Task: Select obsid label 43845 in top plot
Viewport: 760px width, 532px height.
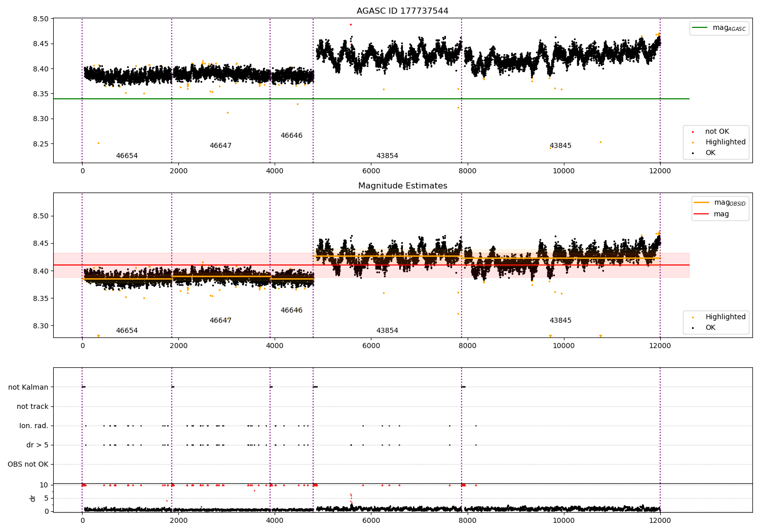Action: pos(560,146)
